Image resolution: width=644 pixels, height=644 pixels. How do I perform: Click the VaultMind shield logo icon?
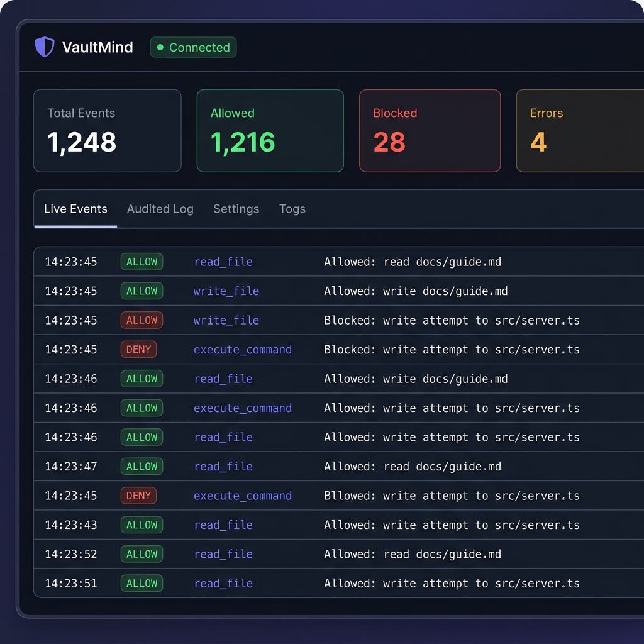45,47
